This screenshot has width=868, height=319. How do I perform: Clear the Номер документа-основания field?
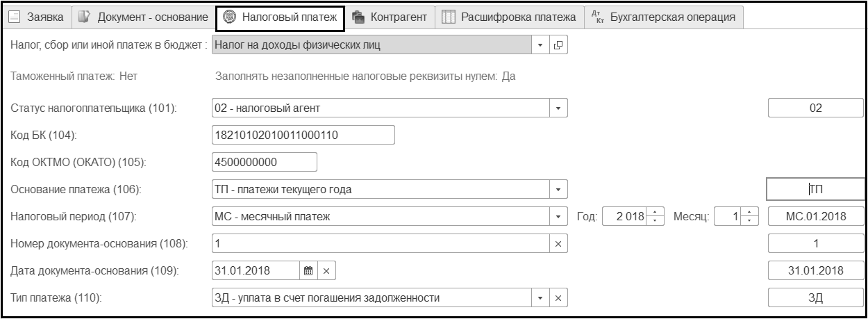tap(558, 243)
